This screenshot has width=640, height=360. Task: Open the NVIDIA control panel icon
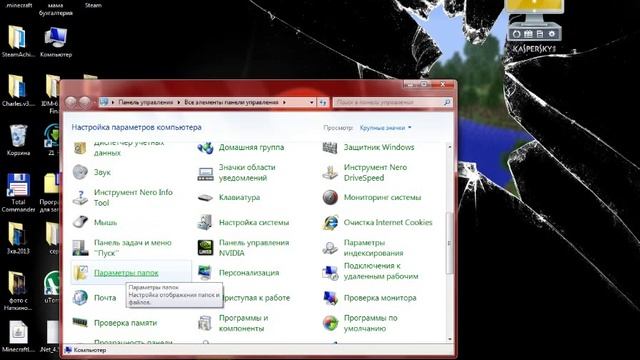(205, 248)
